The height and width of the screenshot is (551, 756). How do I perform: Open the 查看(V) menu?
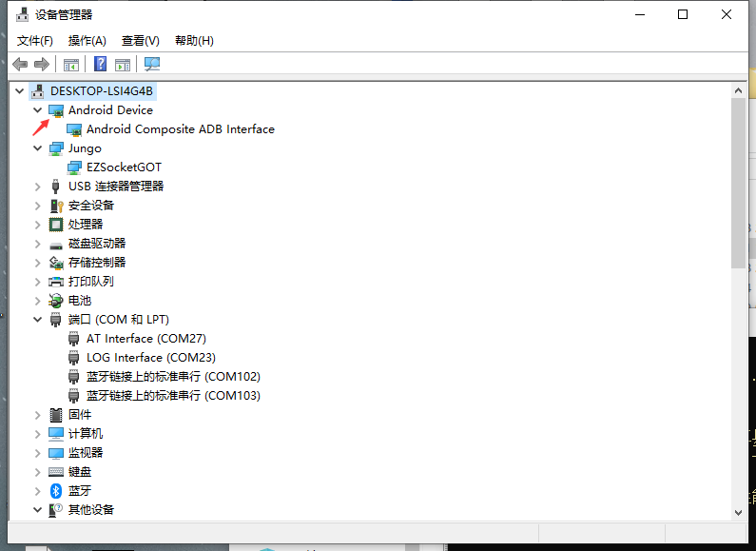point(140,41)
